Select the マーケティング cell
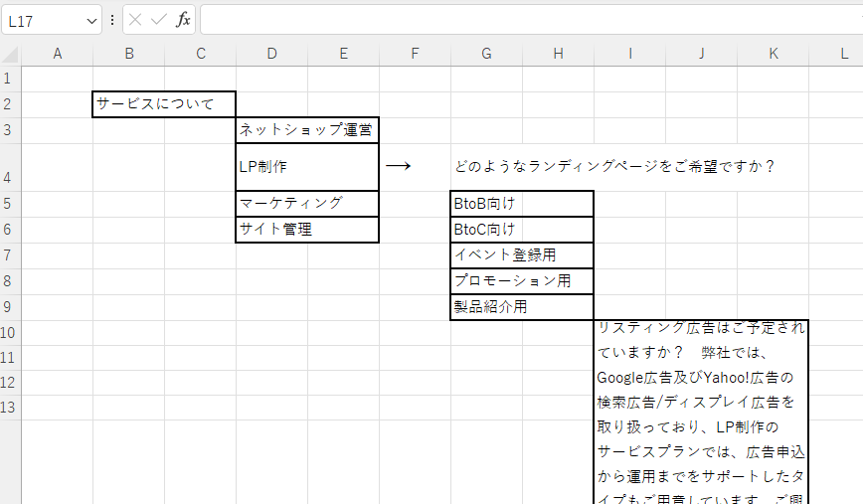Screen dimensions: 863x504 tap(307, 203)
